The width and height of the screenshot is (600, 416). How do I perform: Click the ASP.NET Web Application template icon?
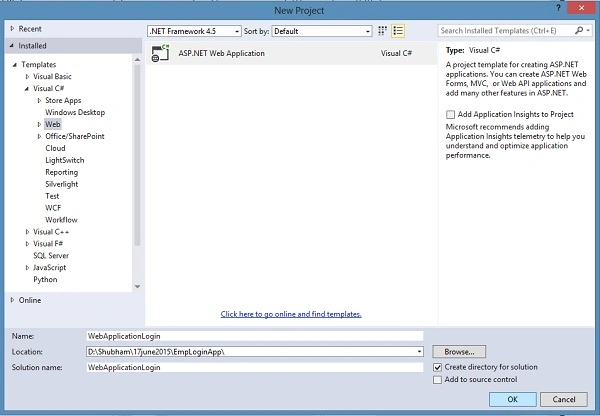pos(160,53)
